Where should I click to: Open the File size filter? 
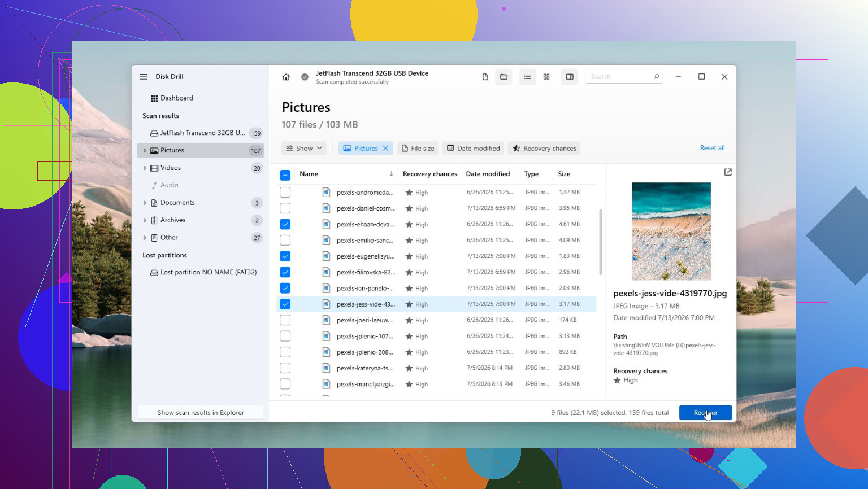418,149
